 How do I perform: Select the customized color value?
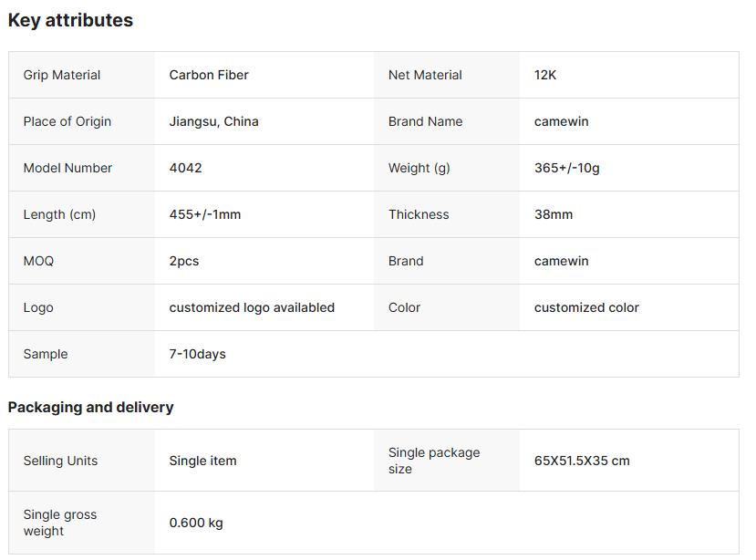click(586, 307)
